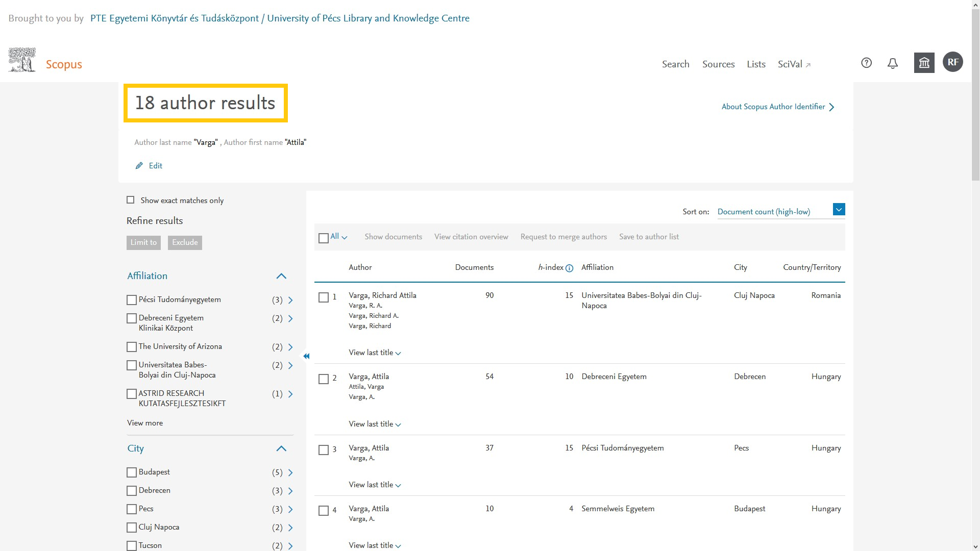Collapse the Affiliation filter section
This screenshot has height=551, width=980.
click(x=281, y=276)
